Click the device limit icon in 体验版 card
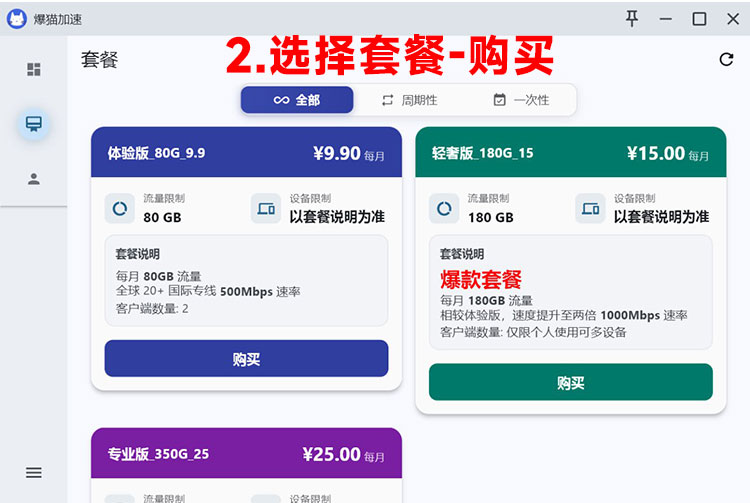The height and width of the screenshot is (503, 750). [x=265, y=209]
